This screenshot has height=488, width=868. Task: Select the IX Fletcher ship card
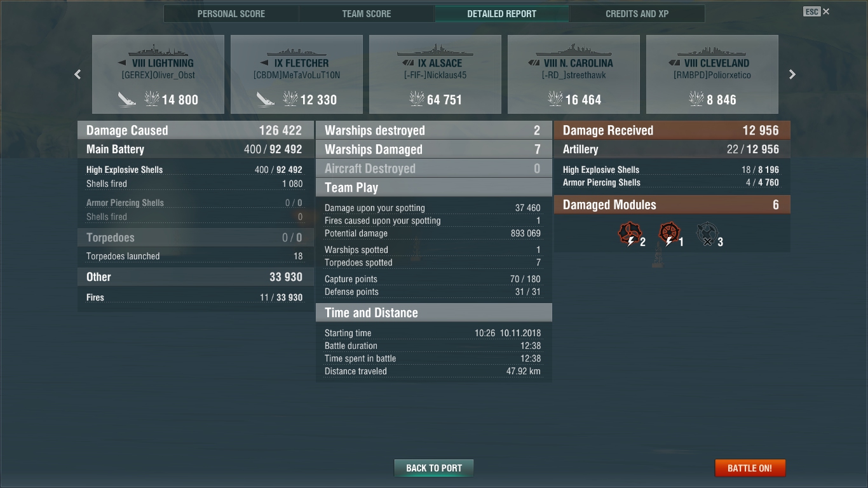(x=297, y=74)
